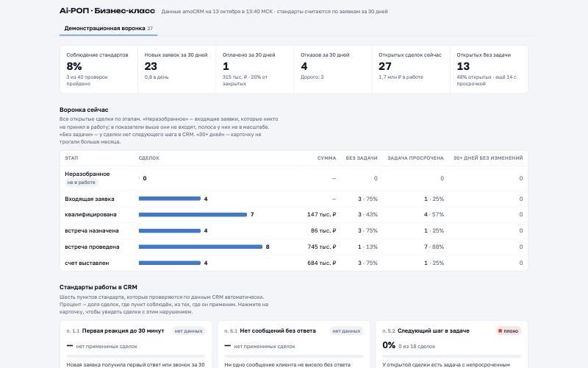Click the счет выставлен blue bar
The width and height of the screenshot is (588, 368).
pos(170,263)
